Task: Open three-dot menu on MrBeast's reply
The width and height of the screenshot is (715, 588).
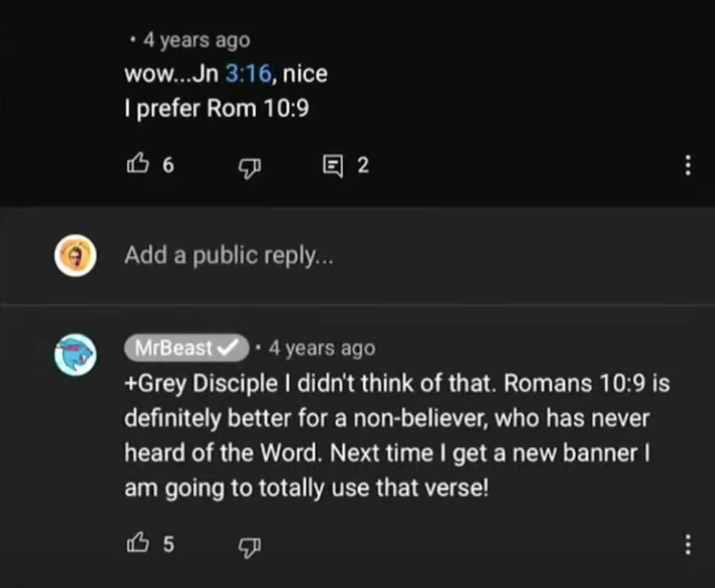Action: 687,545
